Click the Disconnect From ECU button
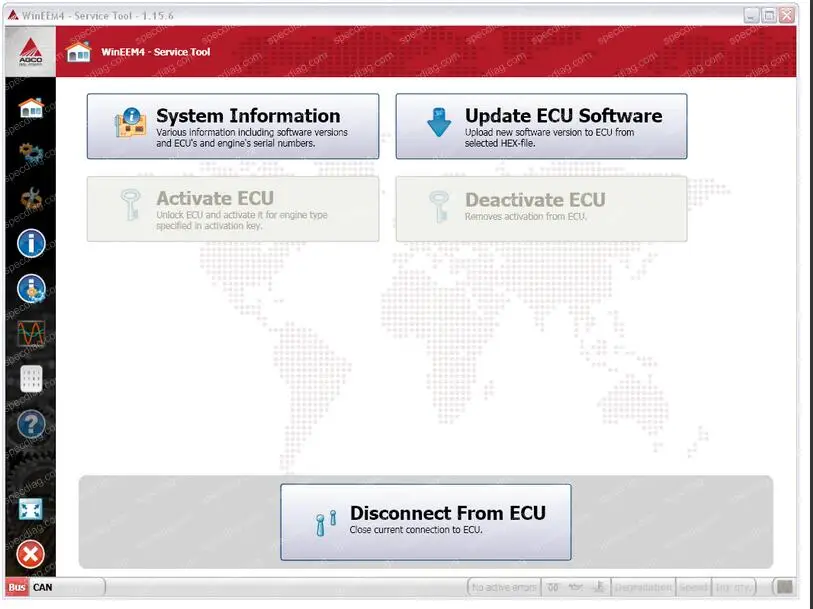The height and width of the screenshot is (609, 813). tap(426, 522)
